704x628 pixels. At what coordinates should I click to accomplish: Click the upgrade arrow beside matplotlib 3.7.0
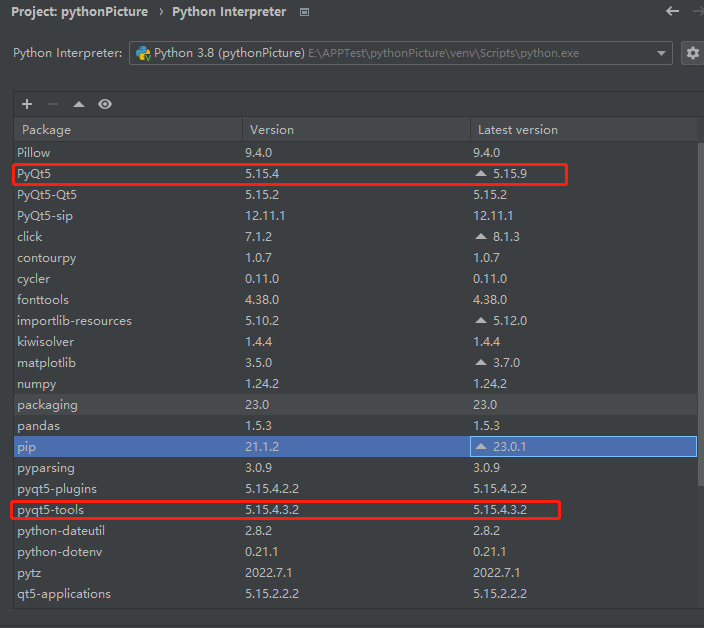[x=481, y=363]
